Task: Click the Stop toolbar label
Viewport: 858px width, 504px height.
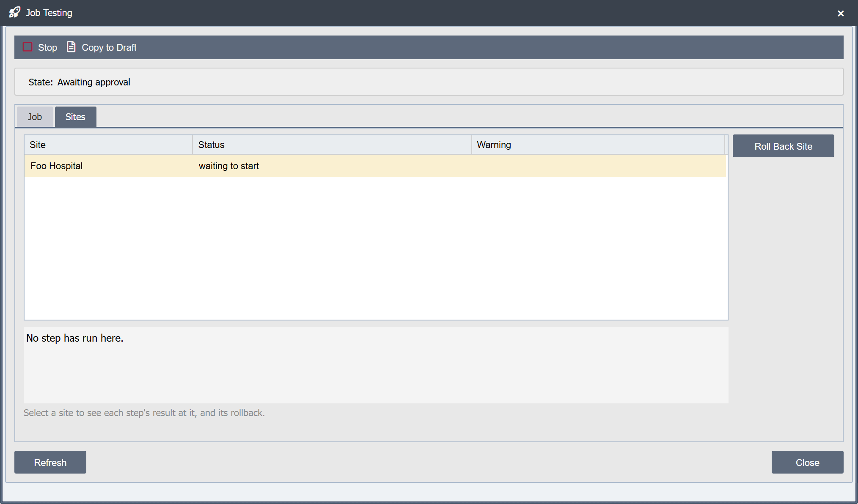Action: (x=47, y=47)
